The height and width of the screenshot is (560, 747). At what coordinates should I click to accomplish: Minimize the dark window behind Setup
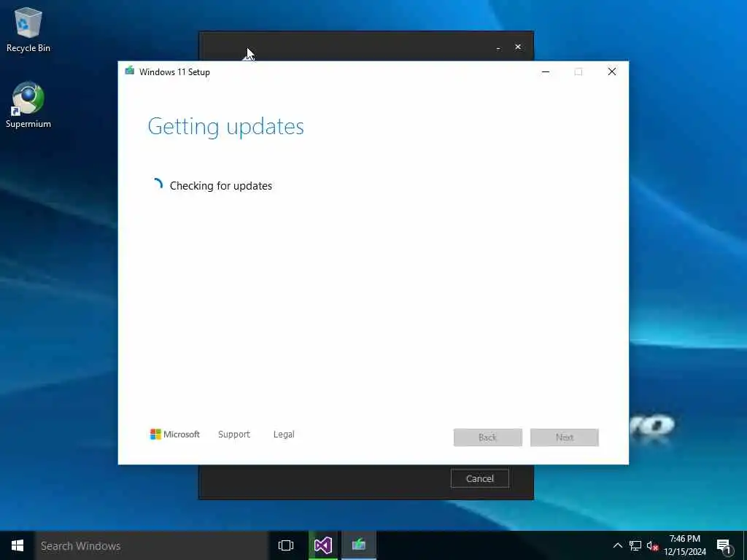coord(498,47)
